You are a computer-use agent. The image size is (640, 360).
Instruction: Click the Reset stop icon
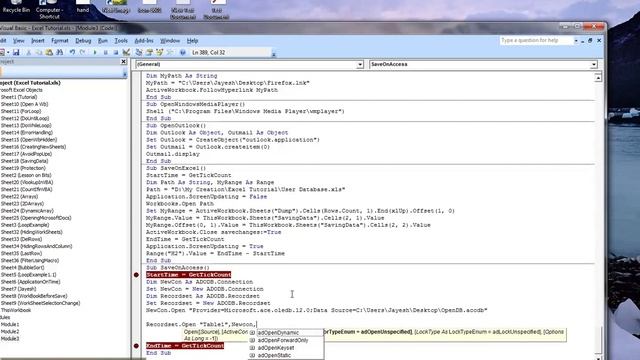tap(116, 52)
